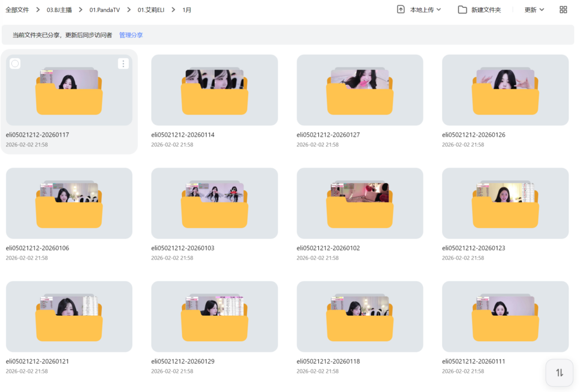Click the 新建文件夹 button label
The image size is (579, 392).
click(x=486, y=10)
